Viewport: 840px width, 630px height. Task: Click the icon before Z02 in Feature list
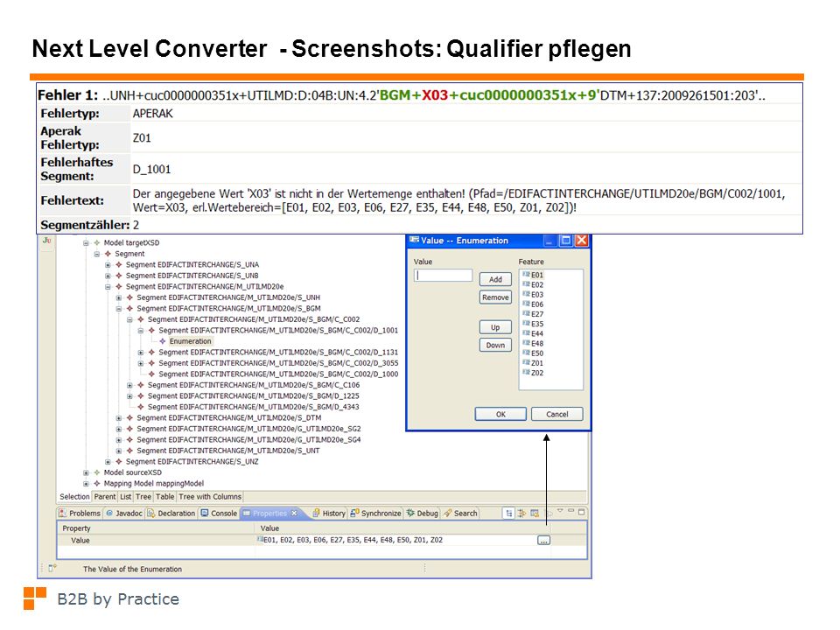coord(526,373)
